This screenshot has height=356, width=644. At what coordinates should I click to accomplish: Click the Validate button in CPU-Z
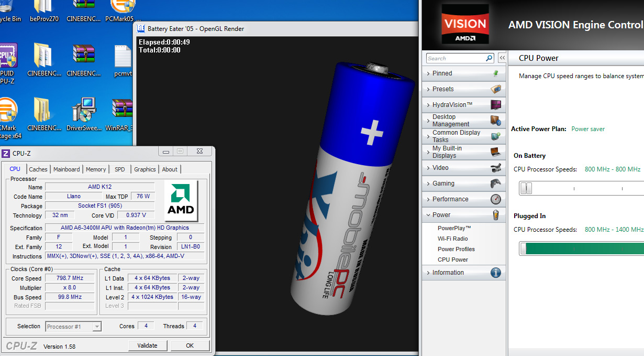pos(148,346)
